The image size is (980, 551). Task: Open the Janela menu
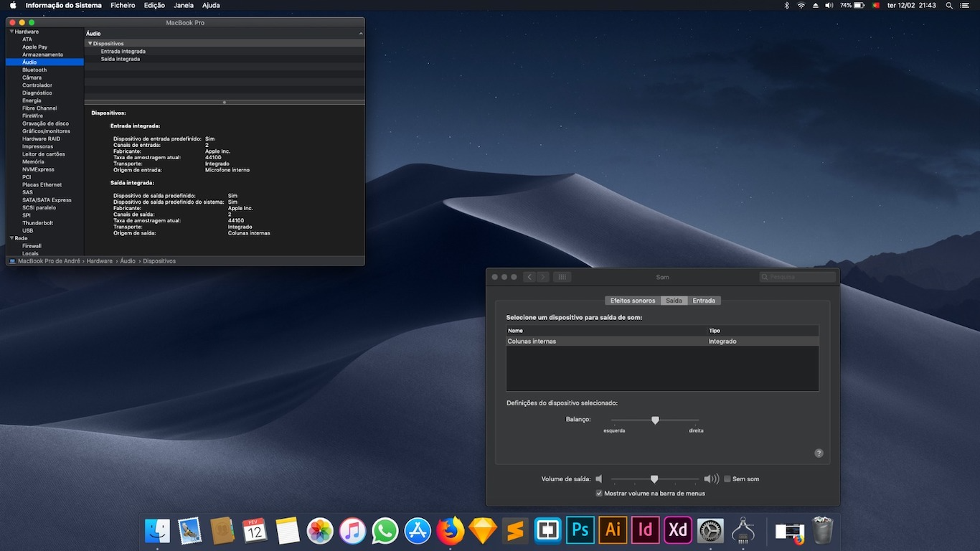[184, 5]
